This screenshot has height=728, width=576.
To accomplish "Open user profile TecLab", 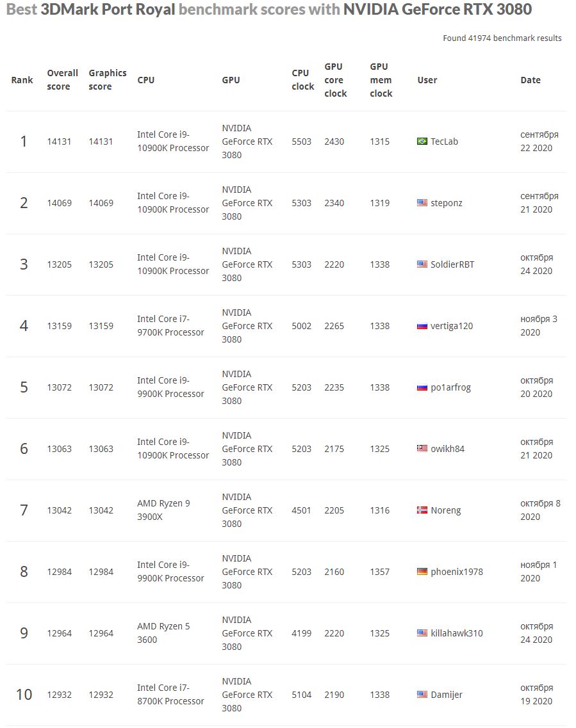I will click(444, 142).
